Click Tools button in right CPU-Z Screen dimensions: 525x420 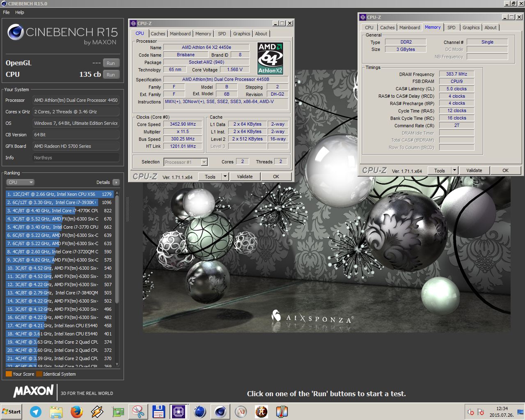tap(440, 170)
